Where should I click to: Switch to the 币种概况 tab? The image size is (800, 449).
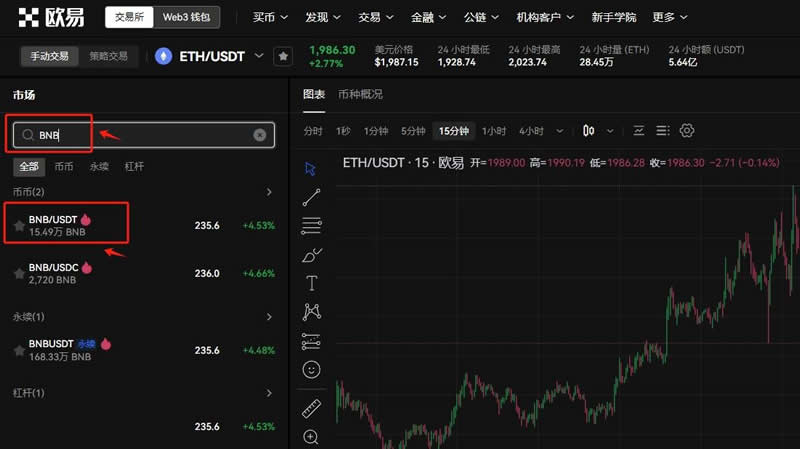[360, 94]
